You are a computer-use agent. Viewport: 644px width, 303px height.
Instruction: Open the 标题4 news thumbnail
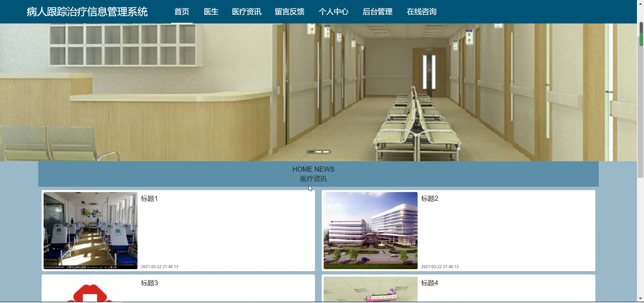click(x=371, y=289)
